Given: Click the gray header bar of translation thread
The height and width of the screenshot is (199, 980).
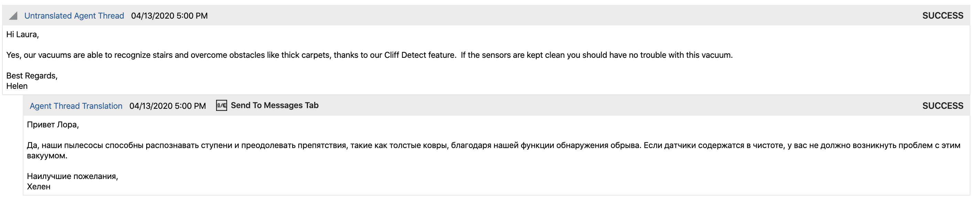Looking at the screenshot, I should pyautogui.click(x=497, y=105).
